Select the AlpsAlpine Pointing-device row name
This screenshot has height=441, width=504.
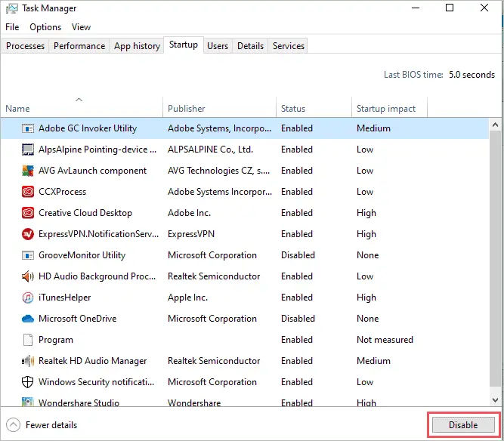coord(97,150)
